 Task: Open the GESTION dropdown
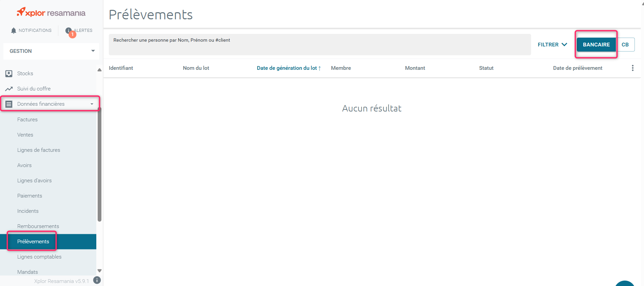point(51,51)
